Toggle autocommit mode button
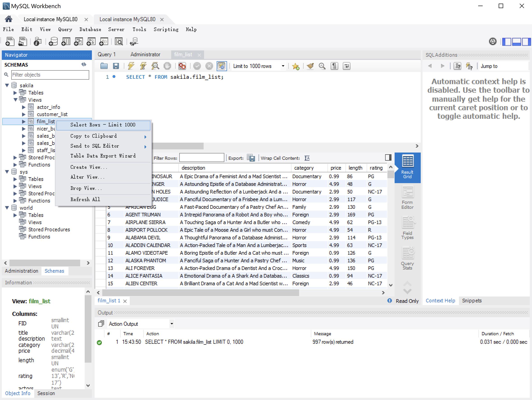The height and width of the screenshot is (400, 532). tap(221, 66)
